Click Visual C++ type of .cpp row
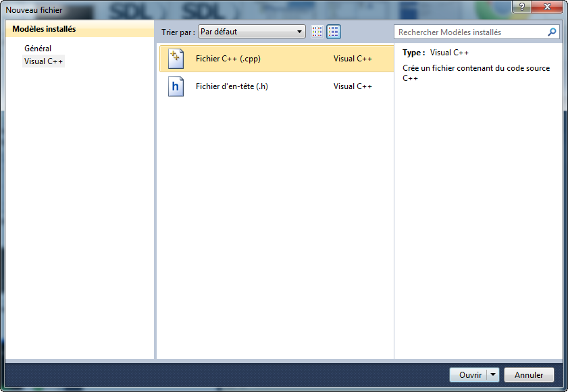The height and width of the screenshot is (392, 568). [x=353, y=59]
